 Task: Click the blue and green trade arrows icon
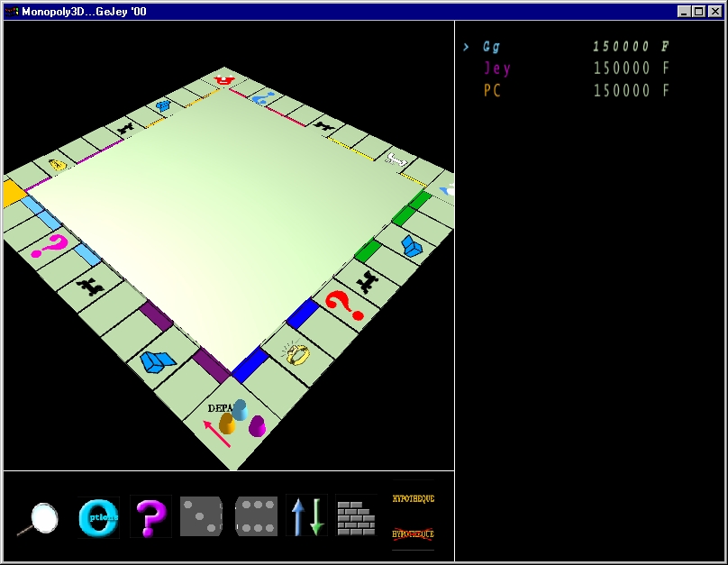click(306, 516)
